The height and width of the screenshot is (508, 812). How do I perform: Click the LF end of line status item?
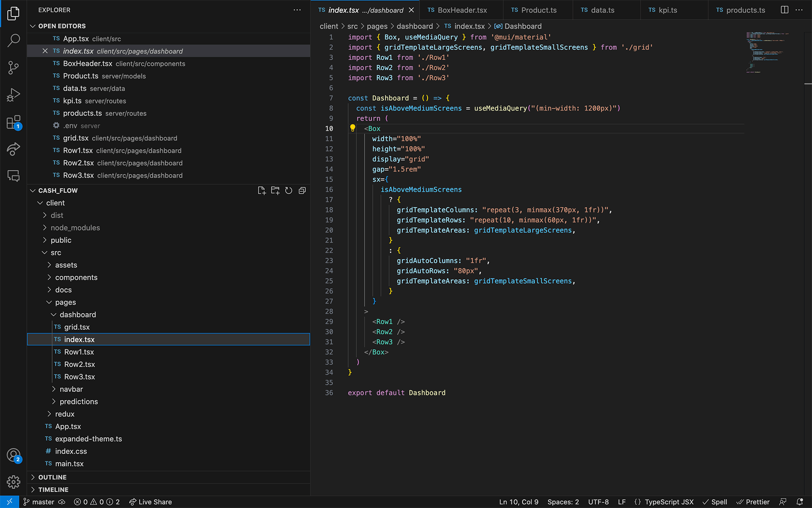click(622, 502)
